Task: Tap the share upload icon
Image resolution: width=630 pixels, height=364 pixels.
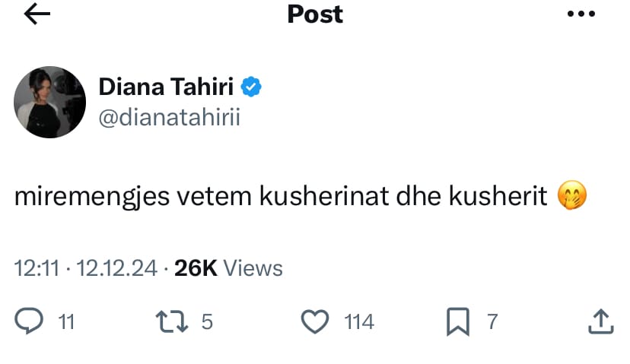Action: coord(600,321)
